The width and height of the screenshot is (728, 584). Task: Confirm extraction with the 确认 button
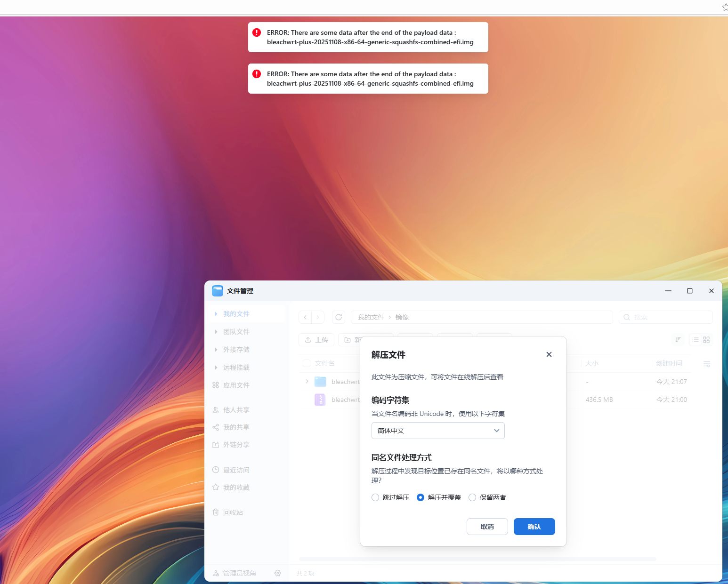click(534, 527)
